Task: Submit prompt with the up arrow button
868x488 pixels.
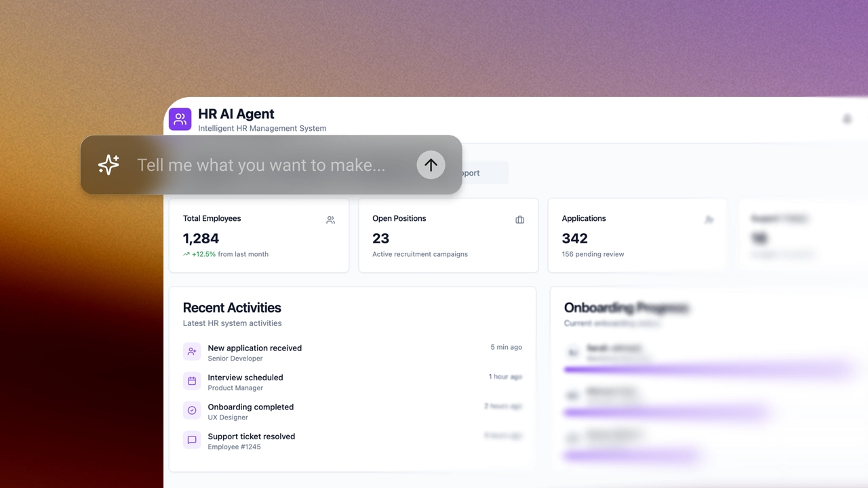Action: (431, 165)
